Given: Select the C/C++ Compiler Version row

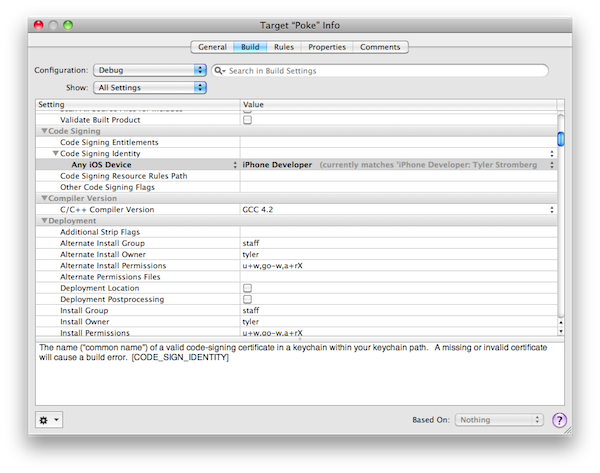Looking at the screenshot, I should pos(297,209).
